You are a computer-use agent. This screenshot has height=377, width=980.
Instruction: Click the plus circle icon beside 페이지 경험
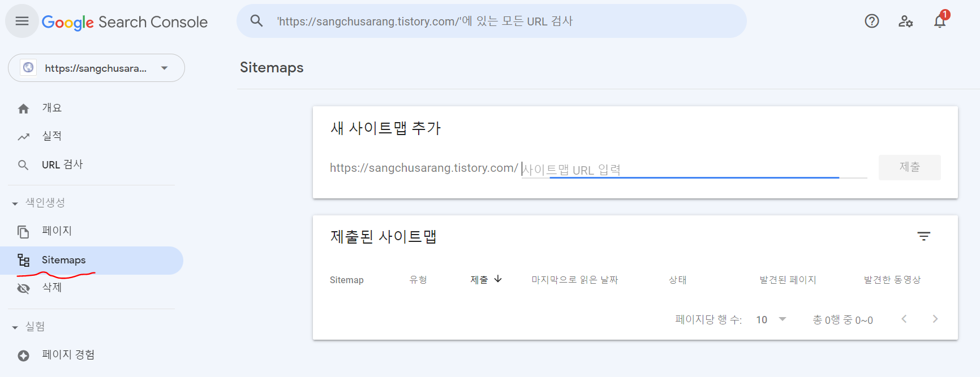(x=23, y=356)
